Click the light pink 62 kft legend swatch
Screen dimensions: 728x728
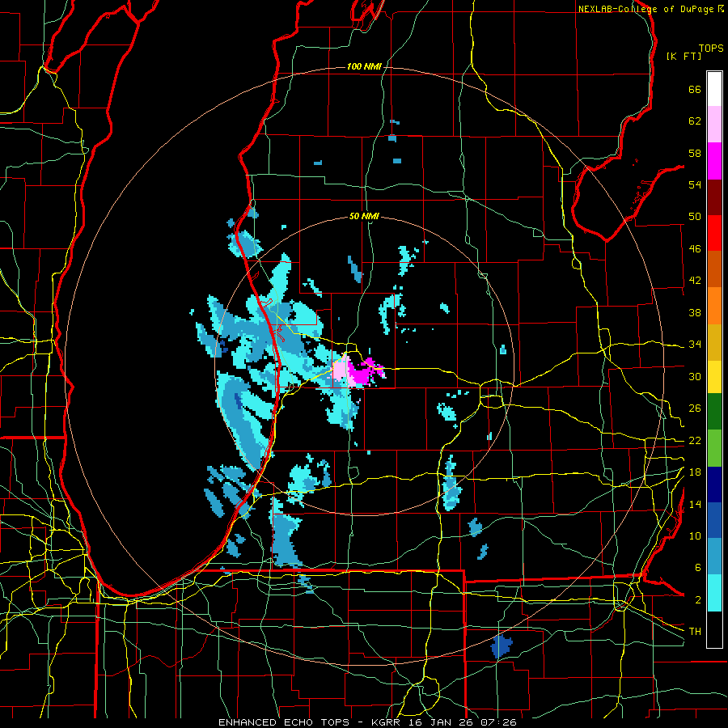tap(714, 125)
